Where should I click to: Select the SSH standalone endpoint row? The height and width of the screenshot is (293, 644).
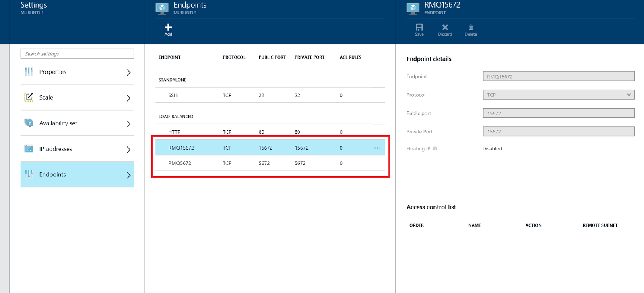click(270, 95)
